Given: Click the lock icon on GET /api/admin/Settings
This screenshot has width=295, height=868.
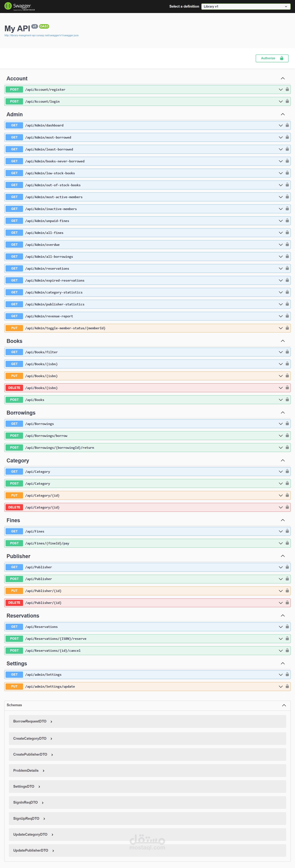Looking at the screenshot, I should tap(287, 674).
